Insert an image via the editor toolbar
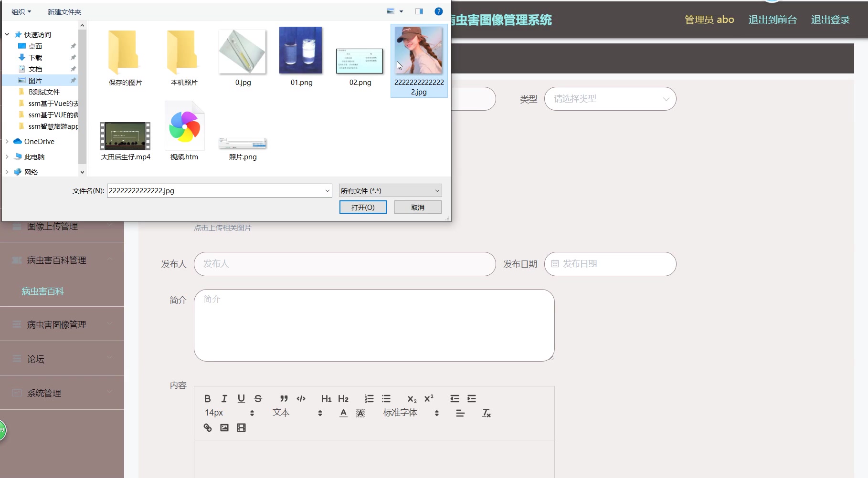Screen dimensions: 868x478 point(224,427)
